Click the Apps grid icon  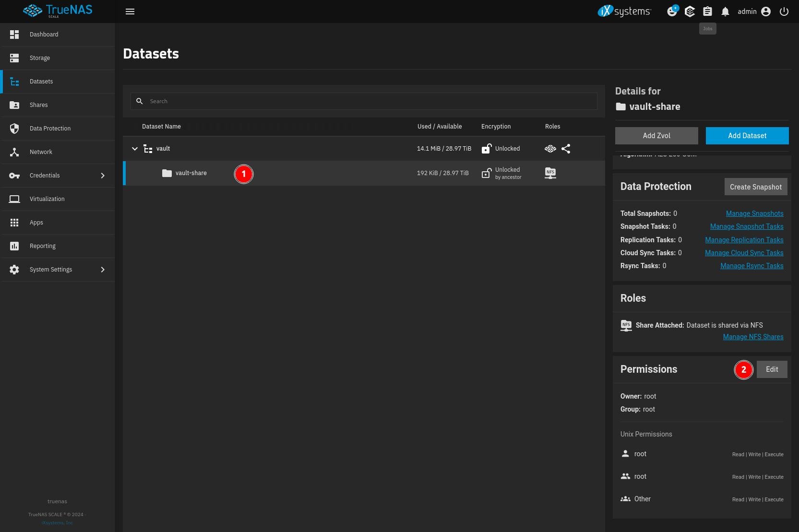coord(14,223)
